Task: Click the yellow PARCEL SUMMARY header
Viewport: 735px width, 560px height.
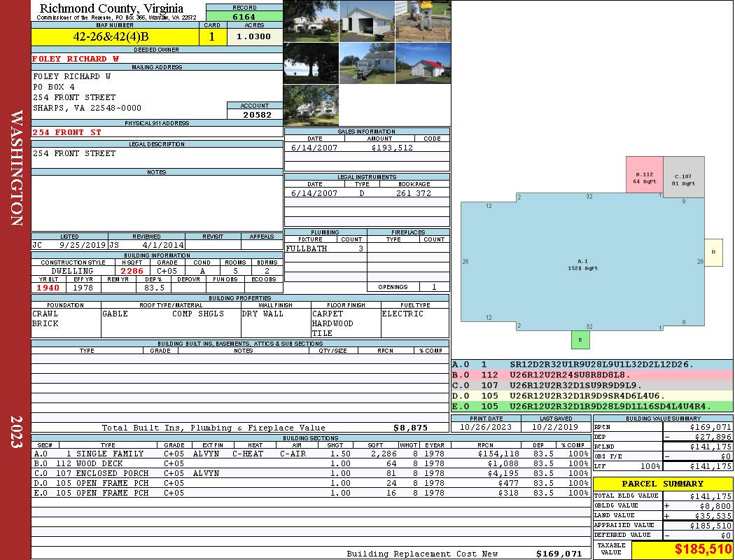Action: [x=662, y=484]
